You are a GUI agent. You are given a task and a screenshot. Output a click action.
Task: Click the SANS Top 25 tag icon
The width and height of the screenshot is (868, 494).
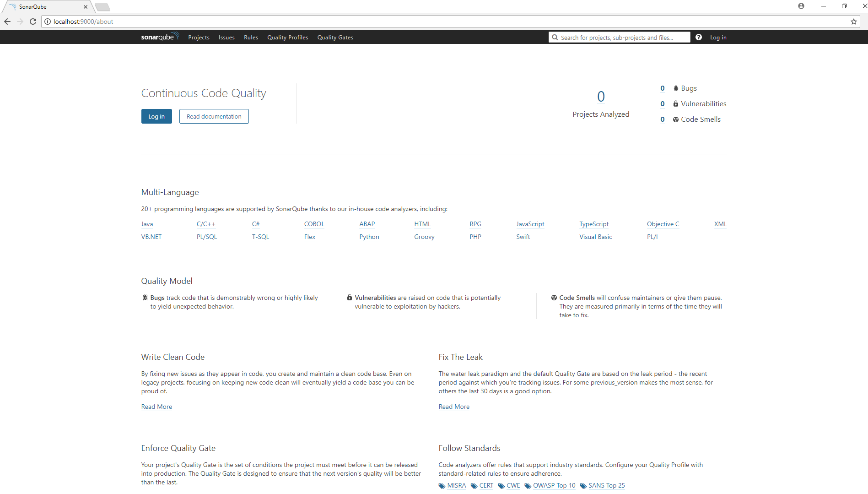coord(583,486)
